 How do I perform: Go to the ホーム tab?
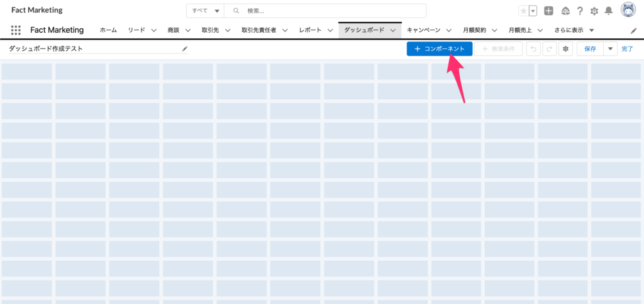coord(108,30)
